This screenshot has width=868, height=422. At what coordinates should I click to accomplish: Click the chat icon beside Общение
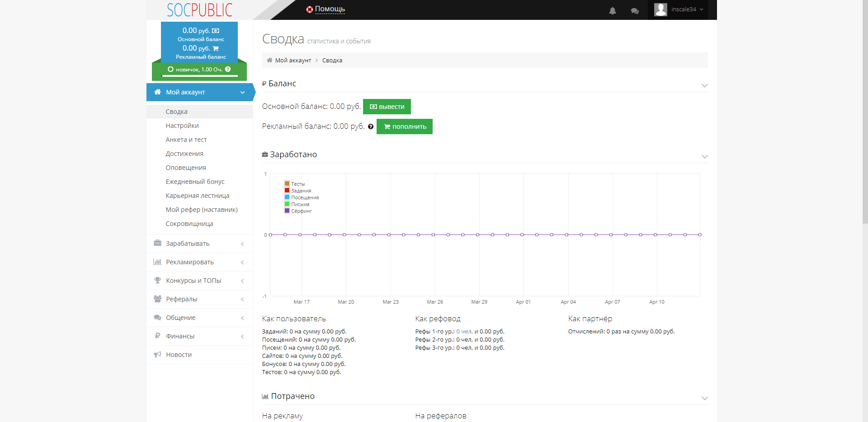(x=157, y=317)
